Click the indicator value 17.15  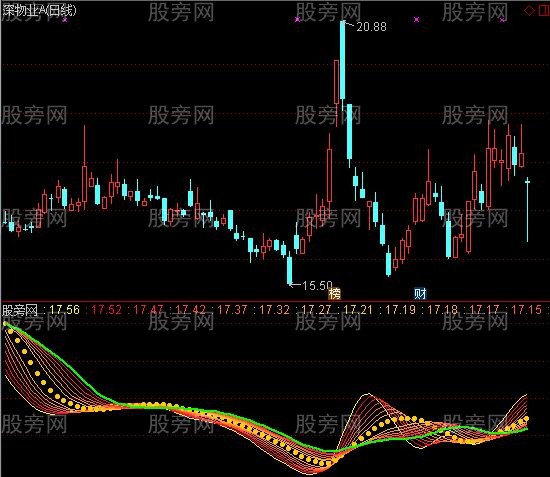point(526,310)
